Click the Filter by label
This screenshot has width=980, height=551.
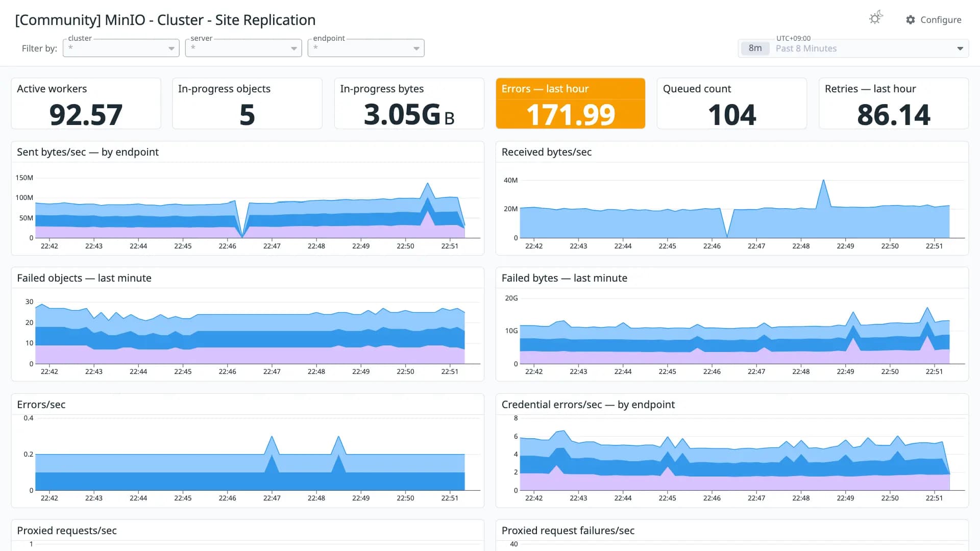pos(39,48)
